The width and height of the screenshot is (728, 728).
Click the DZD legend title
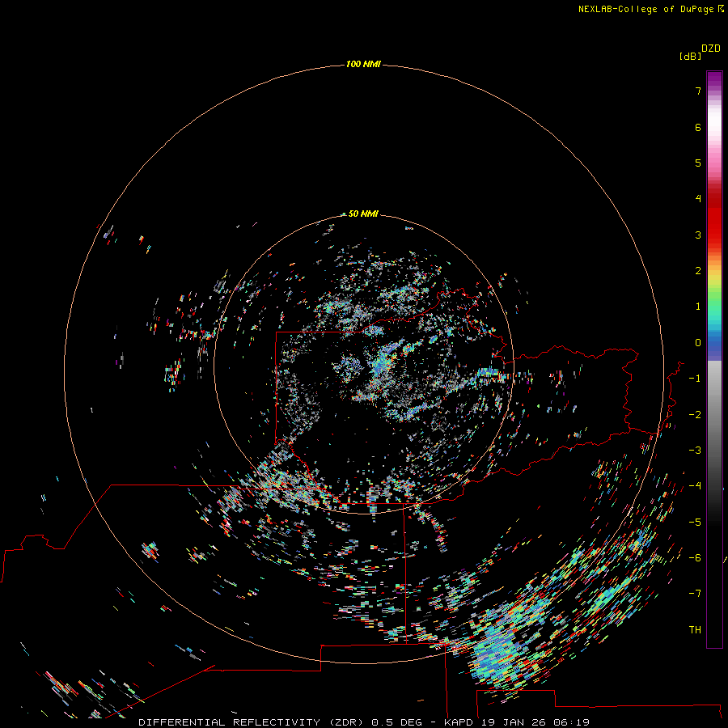[x=711, y=49]
